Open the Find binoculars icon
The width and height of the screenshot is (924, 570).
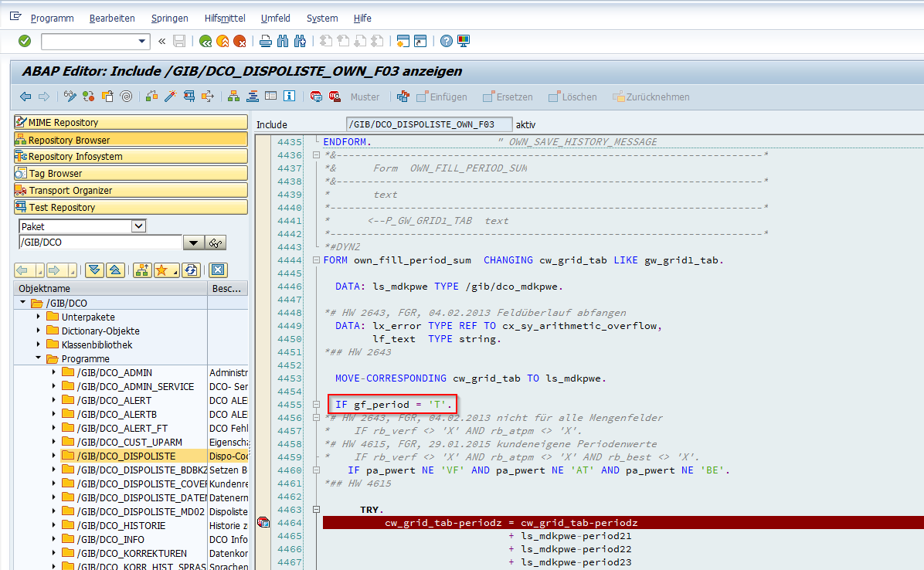point(283,41)
